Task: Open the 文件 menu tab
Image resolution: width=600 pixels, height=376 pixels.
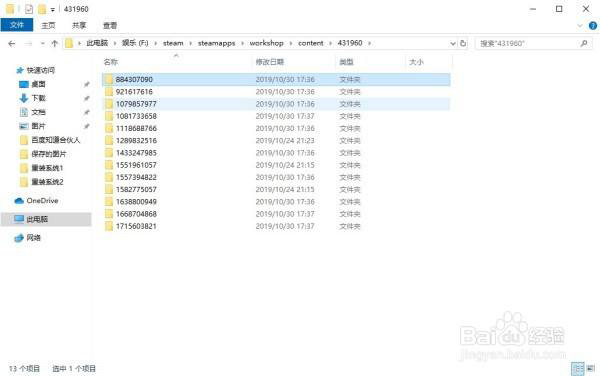Action: pos(17,25)
